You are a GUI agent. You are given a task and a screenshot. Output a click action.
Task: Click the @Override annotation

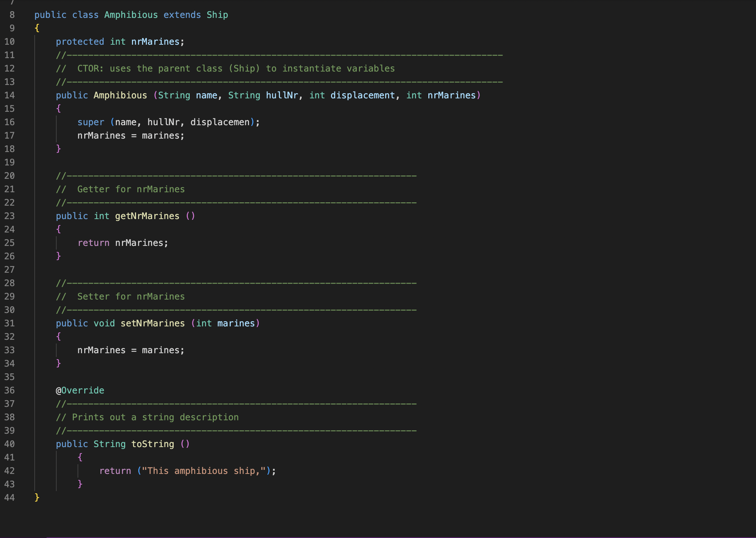pos(80,390)
